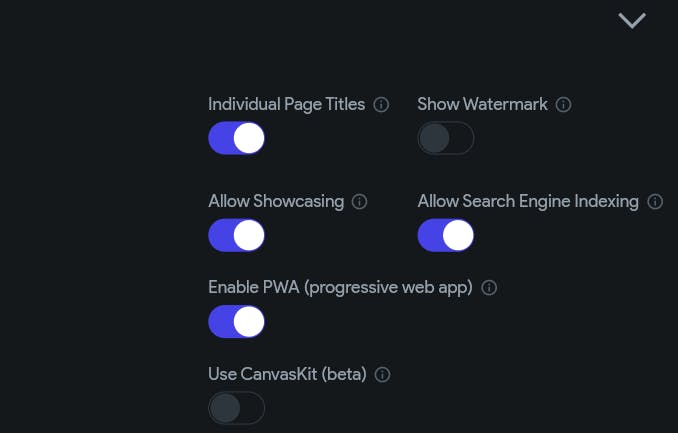The height and width of the screenshot is (433, 678).
Task: Click the Individual Page Titles label
Action: point(286,104)
